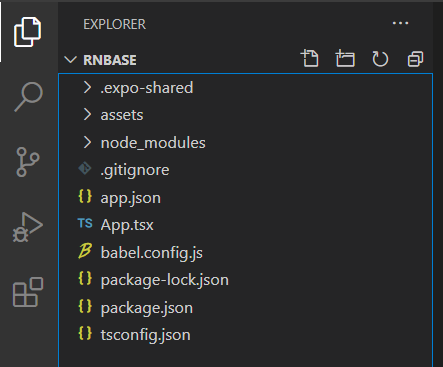Open the package-lock.json file

(165, 280)
